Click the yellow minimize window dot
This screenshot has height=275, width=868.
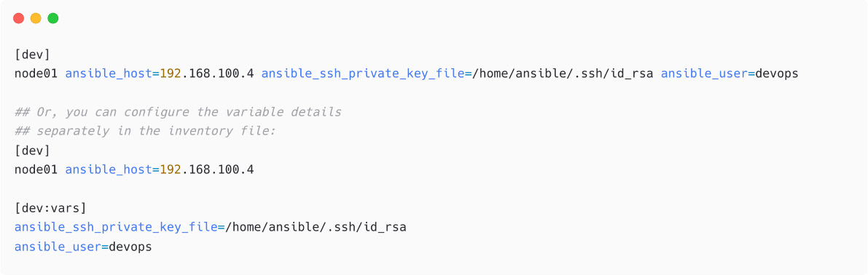[36, 18]
